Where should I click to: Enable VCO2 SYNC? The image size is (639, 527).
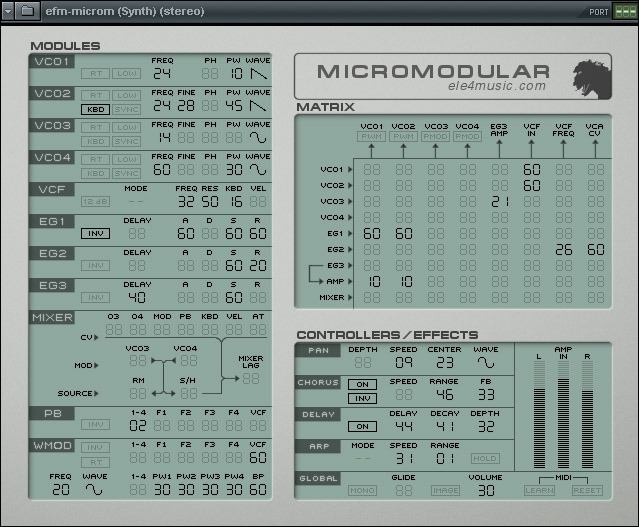(126, 110)
